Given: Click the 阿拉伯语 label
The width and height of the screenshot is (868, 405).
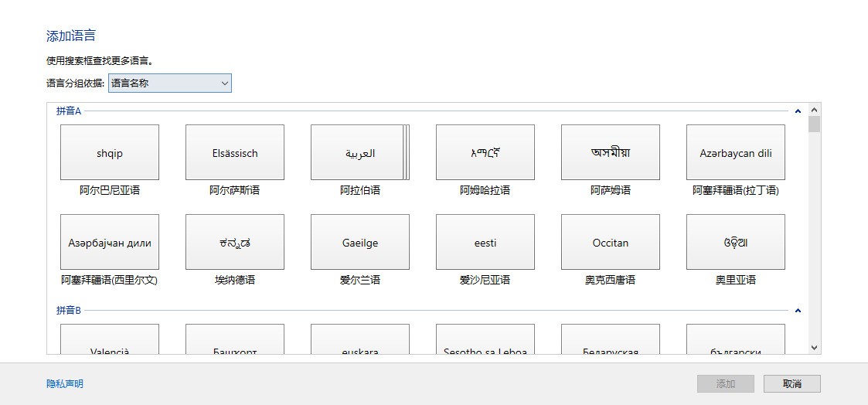Looking at the screenshot, I should coord(360,190).
